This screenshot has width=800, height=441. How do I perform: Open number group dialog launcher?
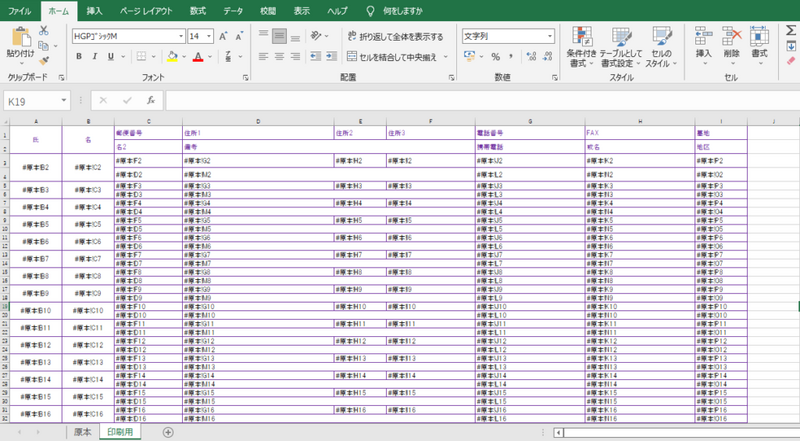pos(555,78)
